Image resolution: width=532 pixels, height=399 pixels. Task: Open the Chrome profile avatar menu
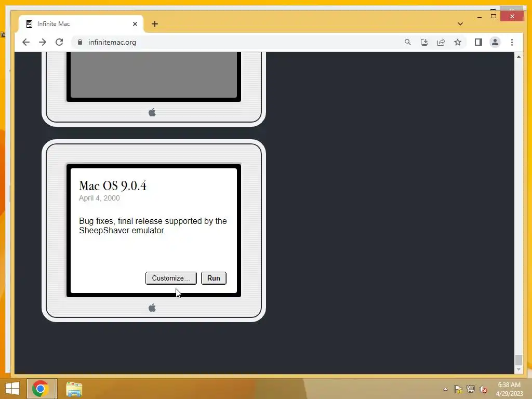pos(495,42)
